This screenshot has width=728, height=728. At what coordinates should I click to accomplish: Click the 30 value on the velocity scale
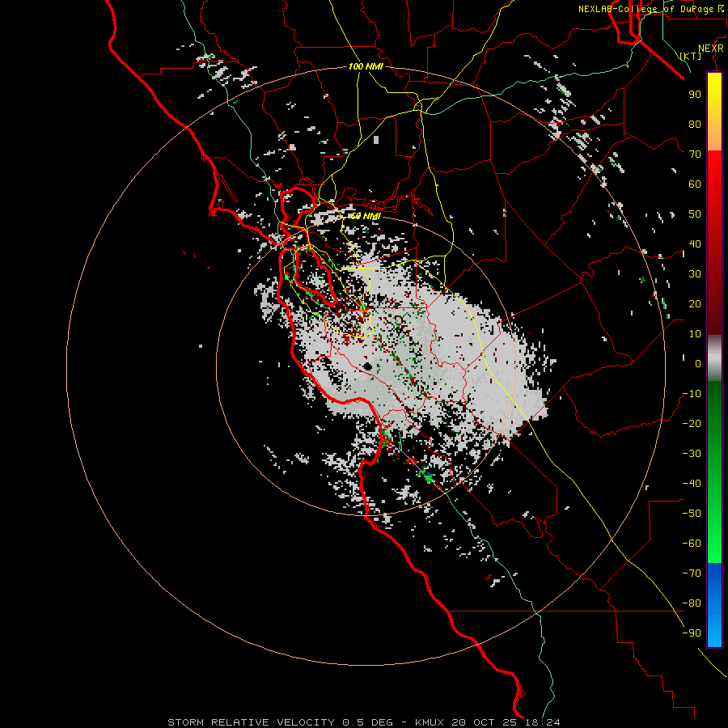pos(695,274)
